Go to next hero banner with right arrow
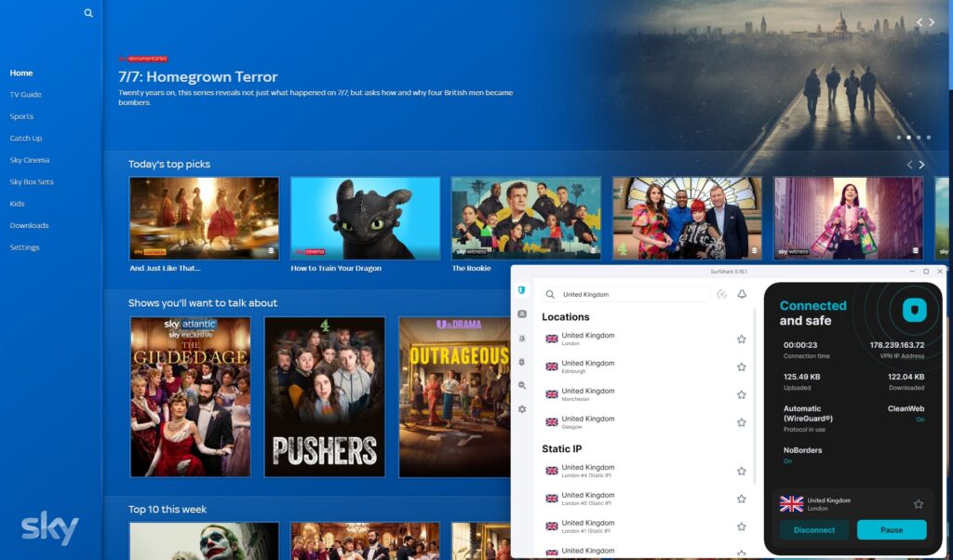This screenshot has height=560, width=953. pos(931,22)
